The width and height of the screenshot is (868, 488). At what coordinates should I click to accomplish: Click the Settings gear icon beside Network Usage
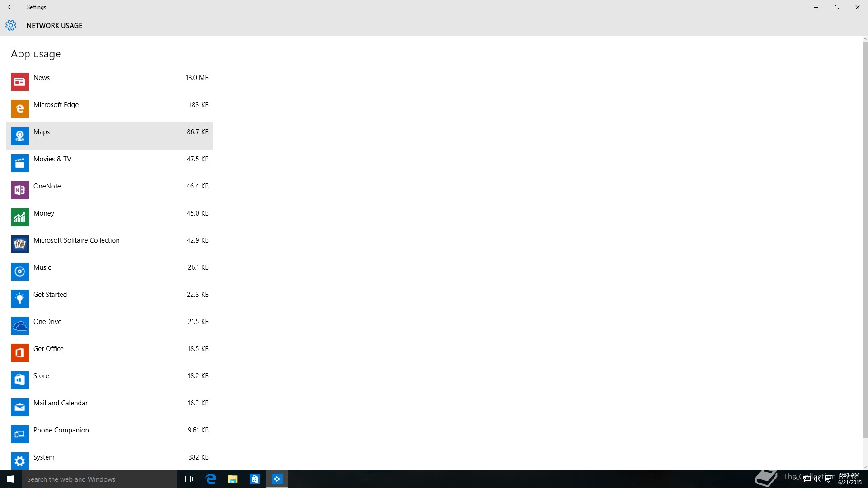[x=11, y=25]
